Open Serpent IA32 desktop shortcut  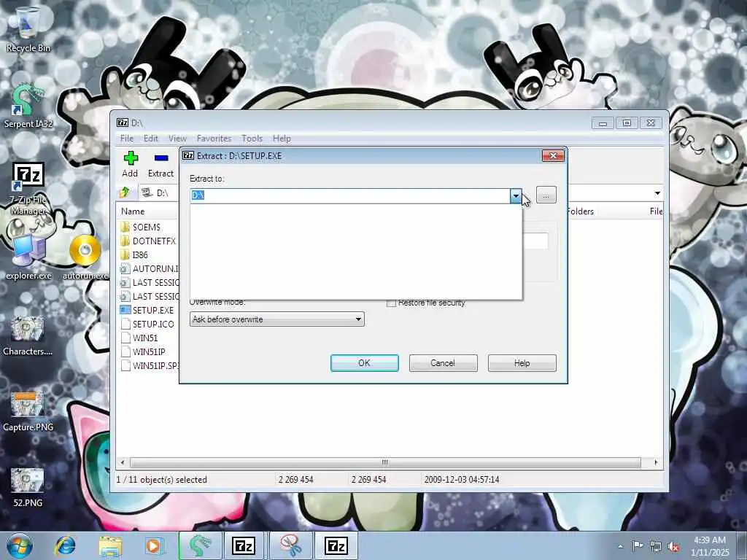tap(28, 106)
